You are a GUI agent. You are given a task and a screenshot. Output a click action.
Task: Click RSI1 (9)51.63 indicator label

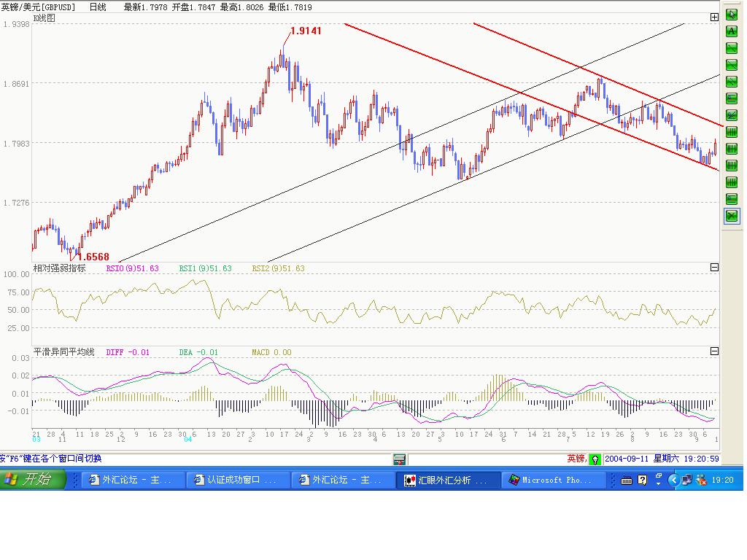(205, 268)
